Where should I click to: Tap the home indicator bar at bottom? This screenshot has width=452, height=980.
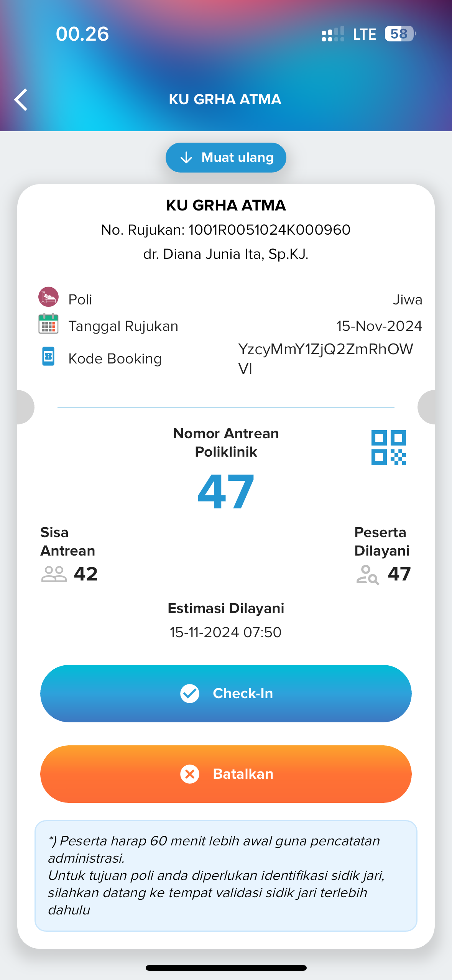[226, 968]
